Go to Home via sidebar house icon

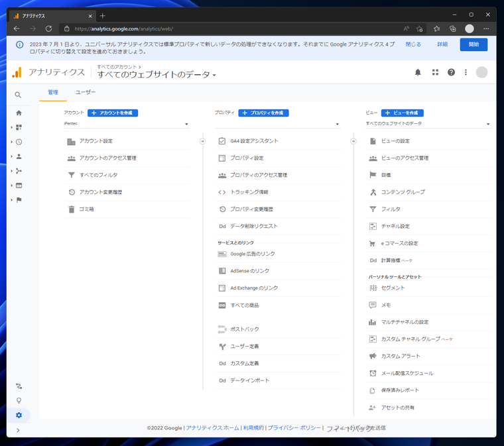(x=19, y=113)
